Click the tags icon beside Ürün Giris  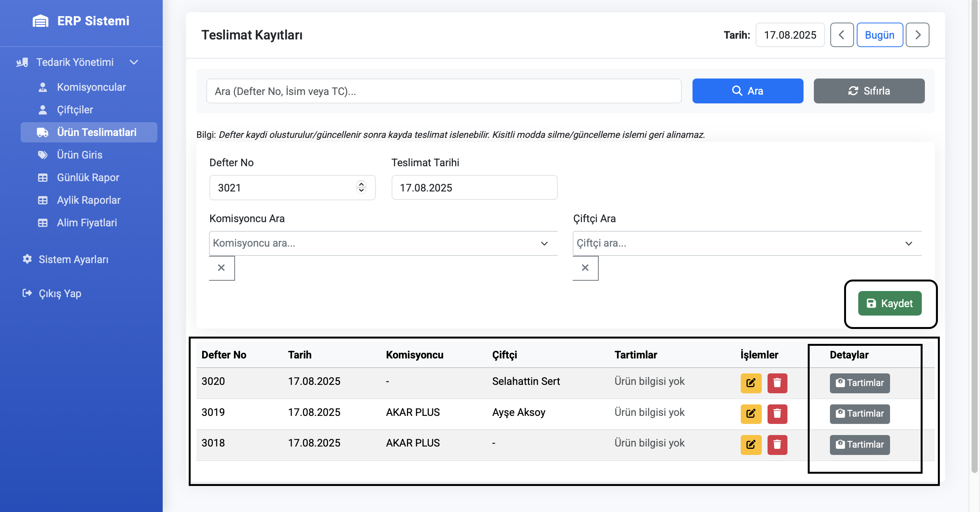(42, 155)
